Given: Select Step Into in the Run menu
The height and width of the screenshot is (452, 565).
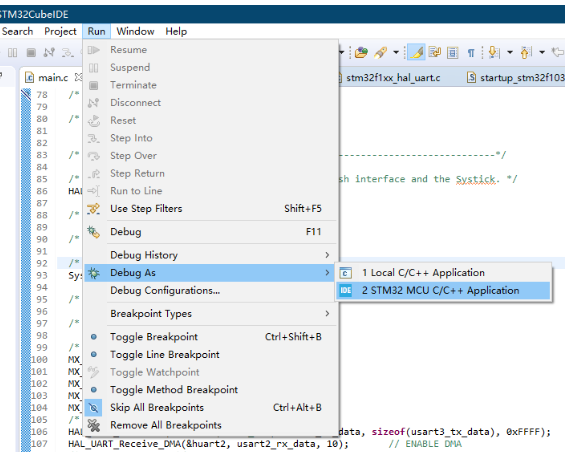Looking at the screenshot, I should 210,138.
